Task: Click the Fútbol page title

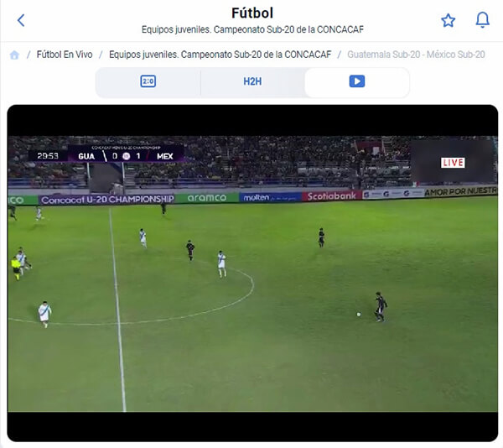Action: [252, 13]
